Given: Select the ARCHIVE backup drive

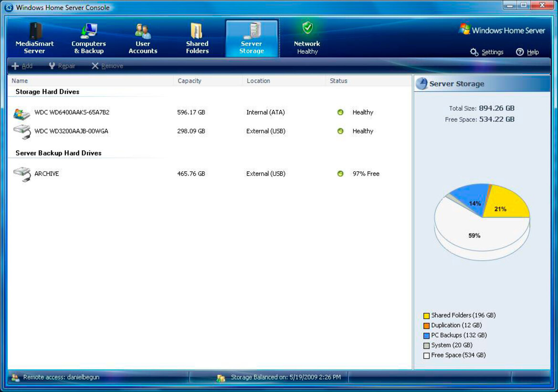Looking at the screenshot, I should pyautogui.click(x=210, y=174).
